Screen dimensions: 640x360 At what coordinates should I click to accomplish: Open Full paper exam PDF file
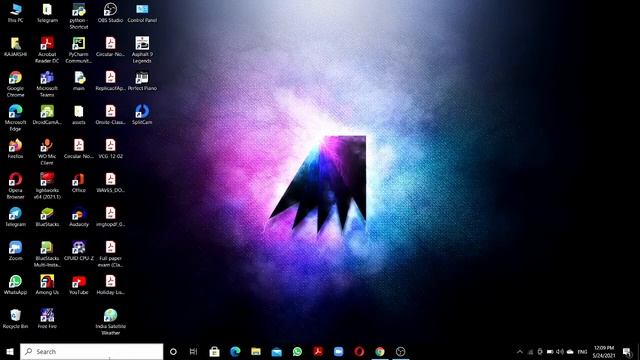click(x=110, y=253)
